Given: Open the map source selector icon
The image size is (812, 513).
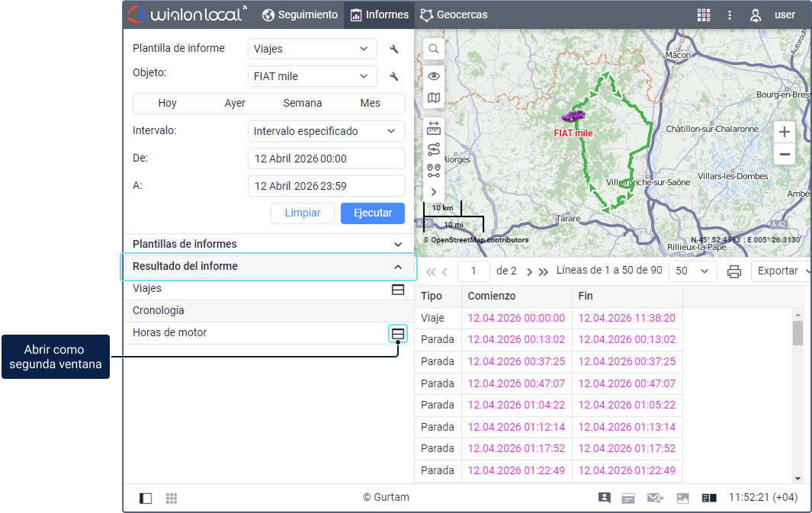Looking at the screenshot, I should [434, 98].
